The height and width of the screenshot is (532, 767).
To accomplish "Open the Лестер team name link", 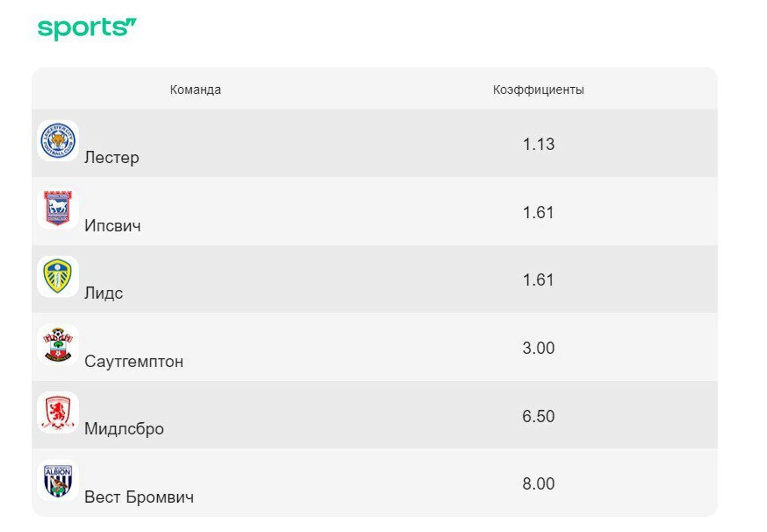I will pos(111,158).
